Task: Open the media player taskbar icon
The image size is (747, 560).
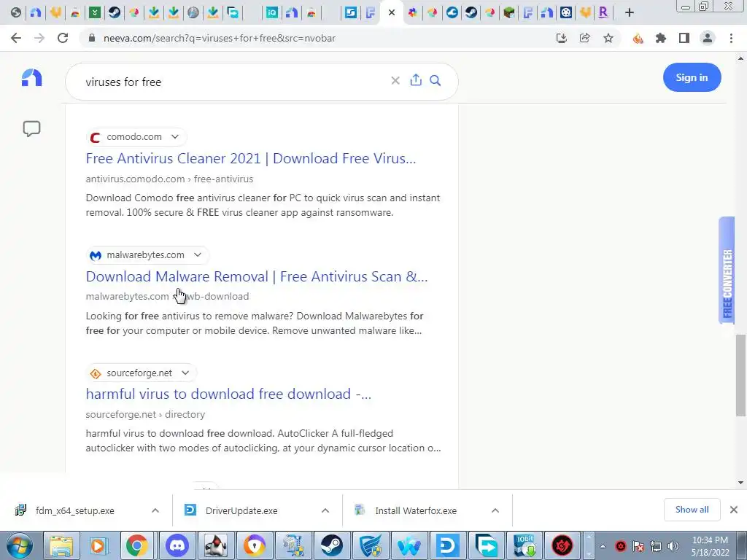Action: click(x=98, y=545)
